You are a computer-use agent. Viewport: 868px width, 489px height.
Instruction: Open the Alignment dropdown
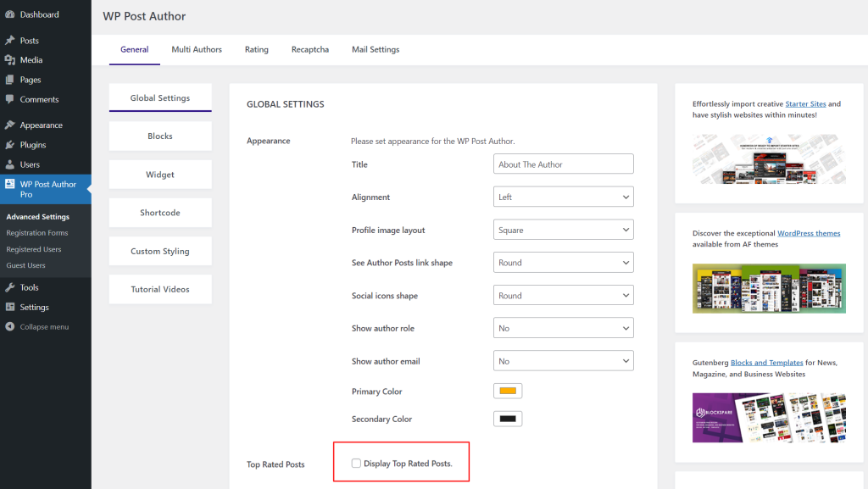pos(564,197)
